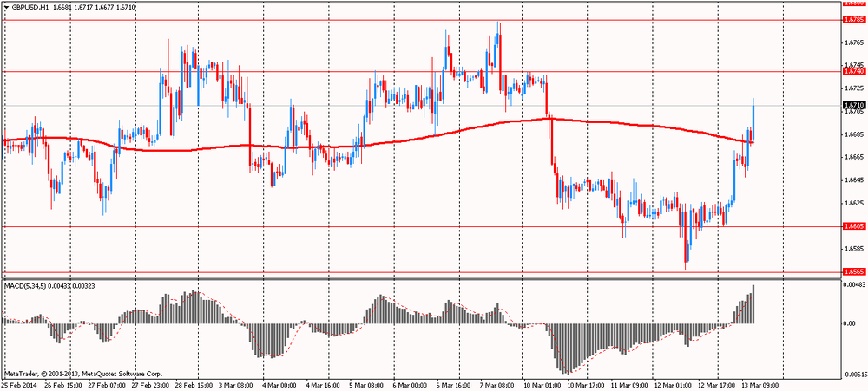This screenshot has width=868, height=391.
Task: Click the 13 Mar 09:00 time label
Action: tap(760, 384)
